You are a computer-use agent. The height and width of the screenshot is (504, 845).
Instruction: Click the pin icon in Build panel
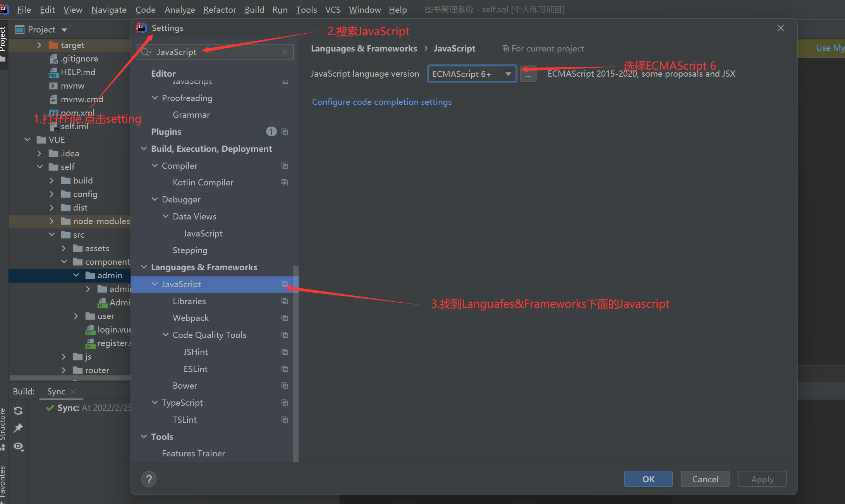coord(18,428)
